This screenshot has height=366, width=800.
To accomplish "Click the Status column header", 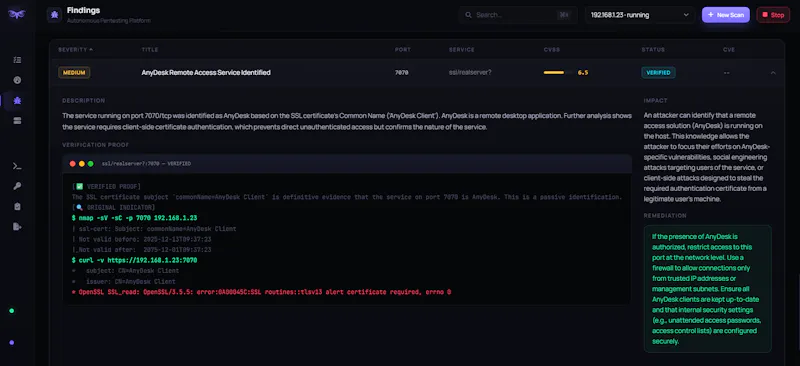I will click(x=653, y=50).
